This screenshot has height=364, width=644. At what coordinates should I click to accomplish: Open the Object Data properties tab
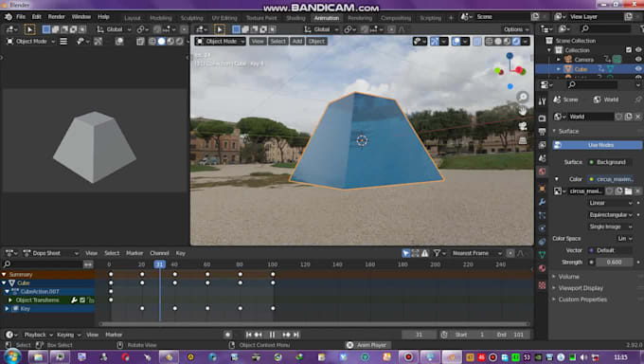(542, 255)
